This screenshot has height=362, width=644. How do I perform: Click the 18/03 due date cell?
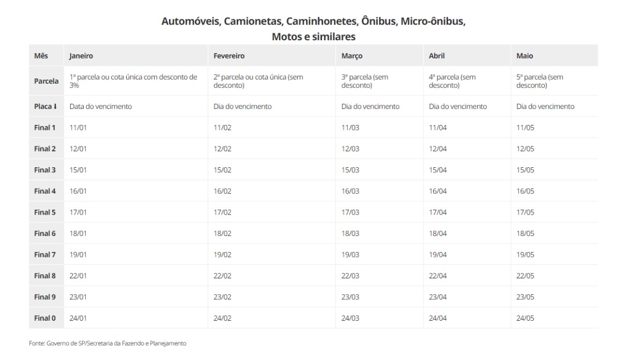350,233
